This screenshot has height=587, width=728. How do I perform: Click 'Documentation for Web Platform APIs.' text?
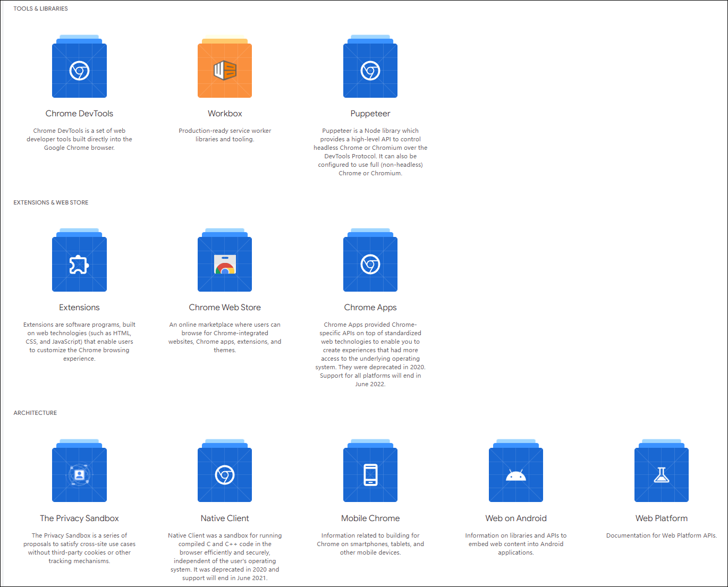click(x=662, y=535)
